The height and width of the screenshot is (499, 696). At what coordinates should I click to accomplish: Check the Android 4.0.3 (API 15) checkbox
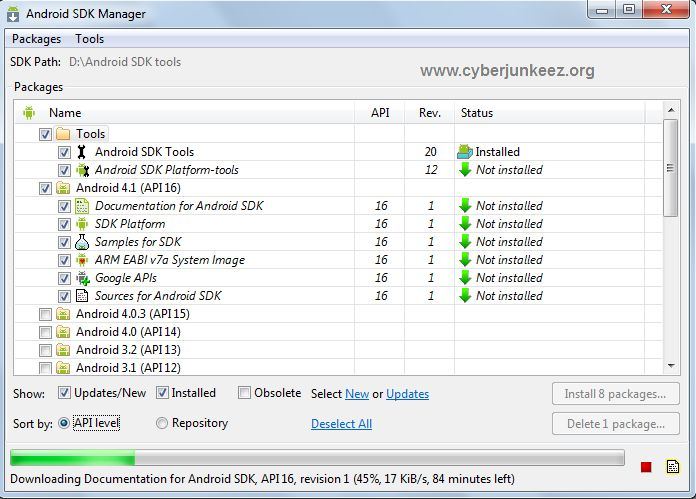[x=45, y=315]
